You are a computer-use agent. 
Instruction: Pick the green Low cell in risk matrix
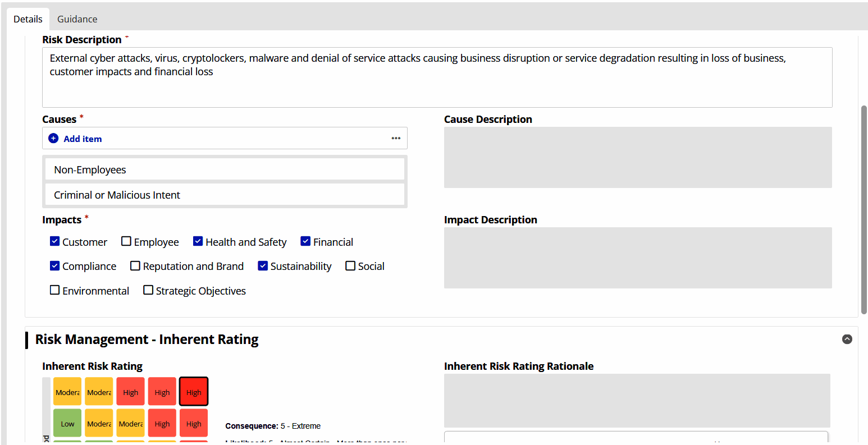[x=67, y=424]
